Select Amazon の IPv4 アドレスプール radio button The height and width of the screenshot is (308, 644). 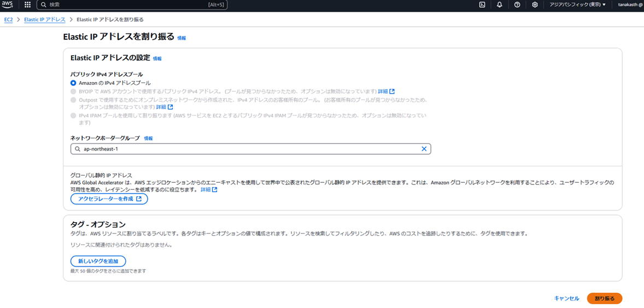tap(73, 83)
